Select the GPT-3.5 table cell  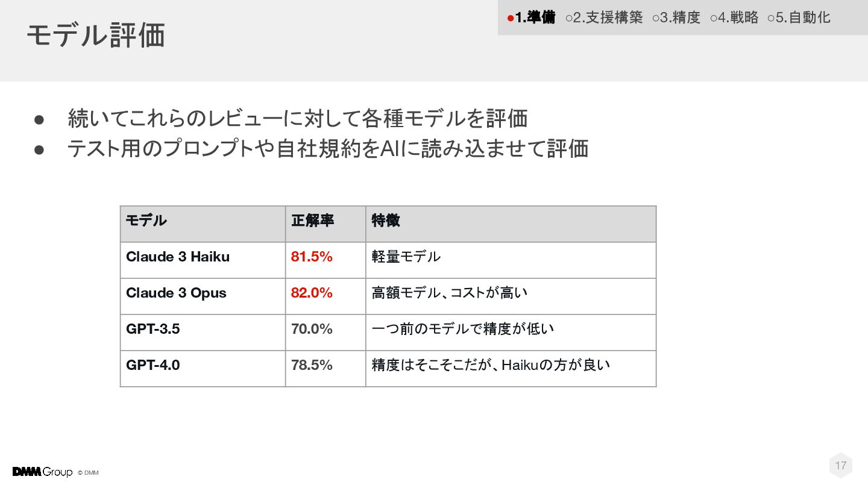coord(153,329)
